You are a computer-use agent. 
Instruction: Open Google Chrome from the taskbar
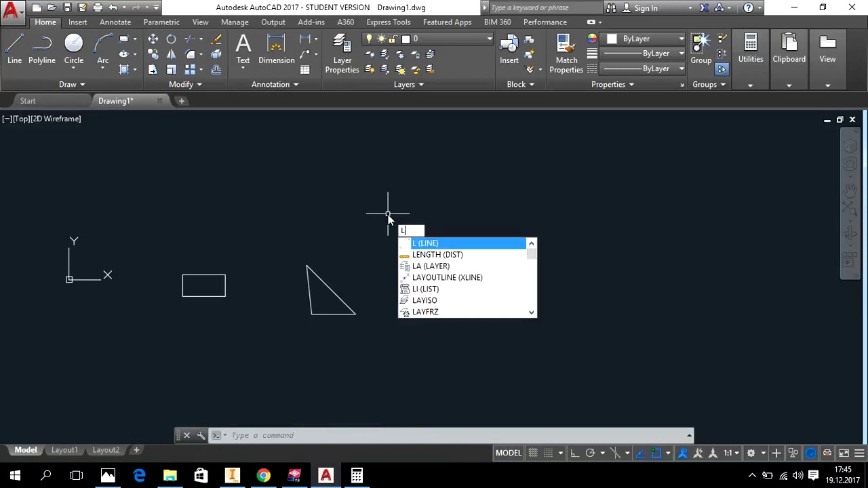point(263,476)
